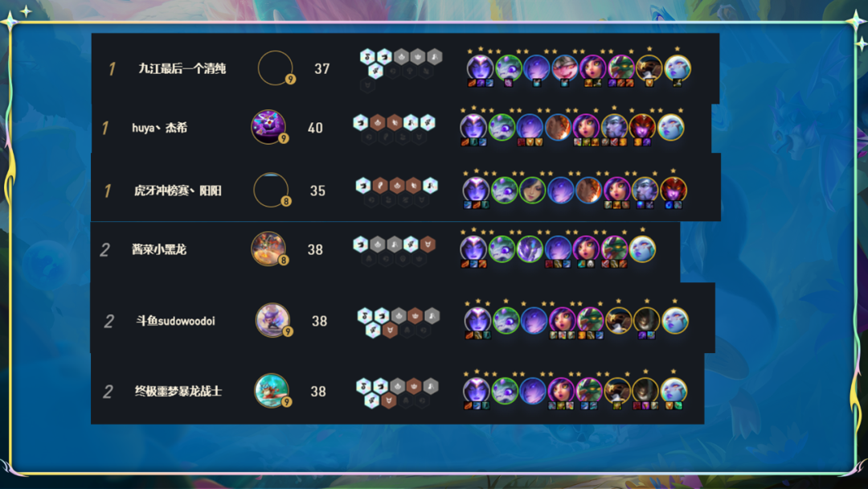Open the player name huya丶杰希

coord(159,127)
